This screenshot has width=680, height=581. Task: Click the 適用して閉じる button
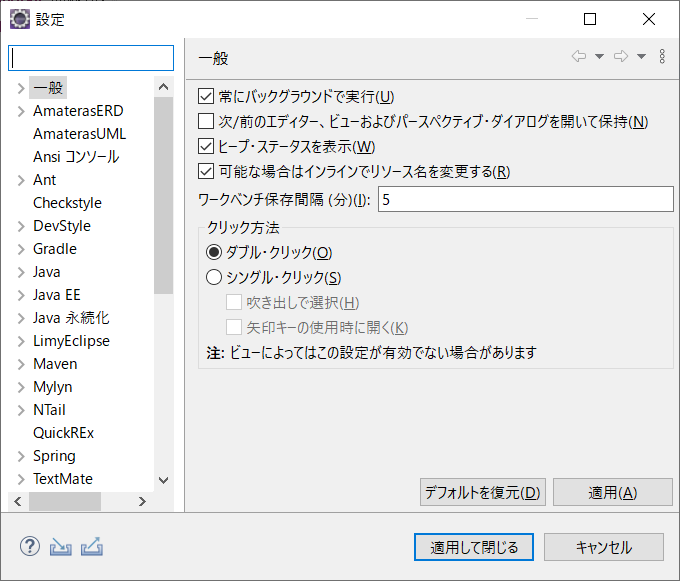(474, 547)
